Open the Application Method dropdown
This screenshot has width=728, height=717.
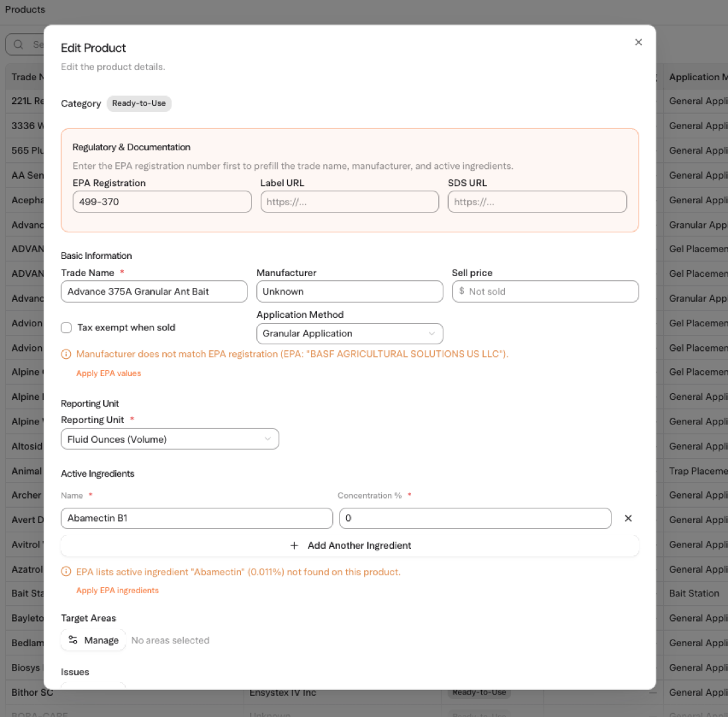point(349,334)
